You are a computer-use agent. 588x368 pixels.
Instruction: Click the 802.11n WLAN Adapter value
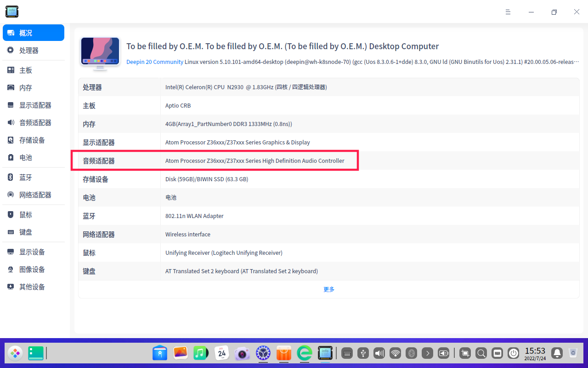click(x=194, y=216)
